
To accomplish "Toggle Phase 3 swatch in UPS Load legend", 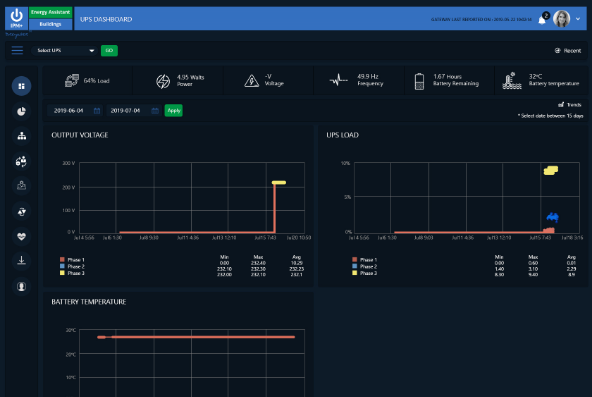I will [354, 272].
